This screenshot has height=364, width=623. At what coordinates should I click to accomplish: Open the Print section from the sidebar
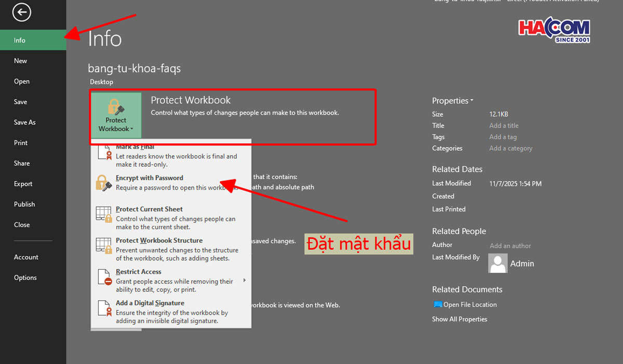pos(20,142)
